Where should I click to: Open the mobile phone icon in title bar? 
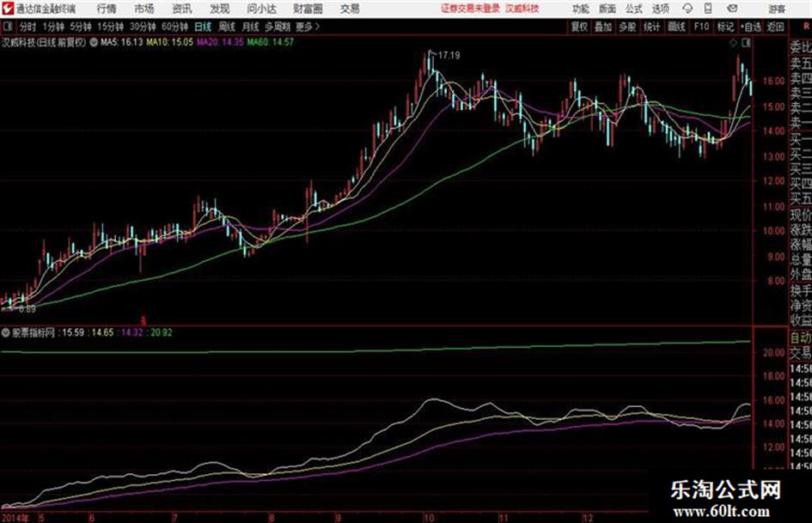pos(708,9)
